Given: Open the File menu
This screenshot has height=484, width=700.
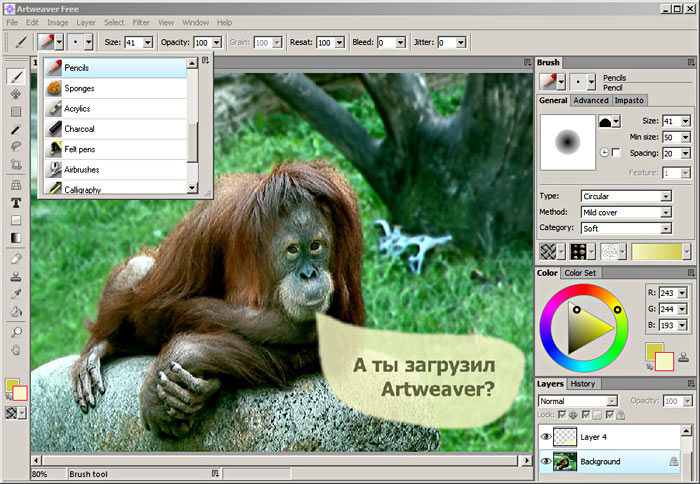Looking at the screenshot, I should click(x=12, y=22).
